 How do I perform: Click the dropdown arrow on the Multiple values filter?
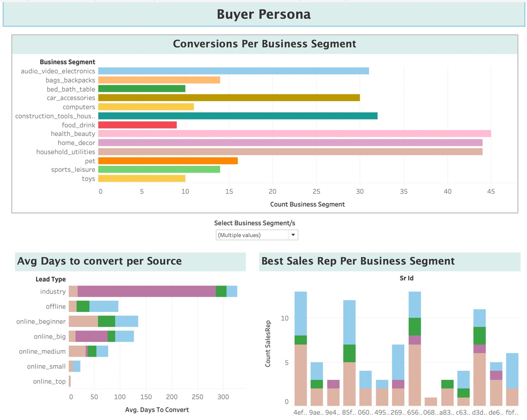coord(293,235)
